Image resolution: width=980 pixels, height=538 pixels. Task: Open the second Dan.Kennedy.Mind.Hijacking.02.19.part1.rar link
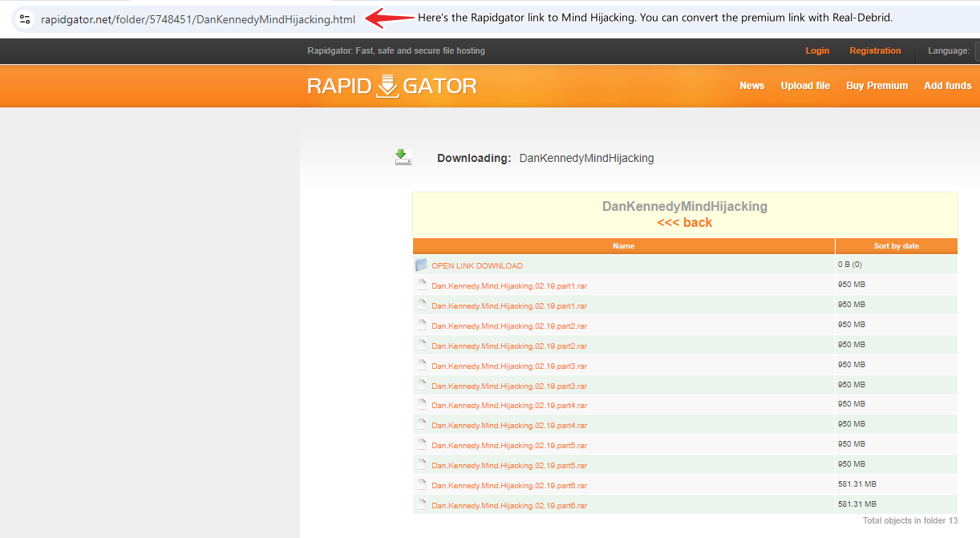click(509, 306)
